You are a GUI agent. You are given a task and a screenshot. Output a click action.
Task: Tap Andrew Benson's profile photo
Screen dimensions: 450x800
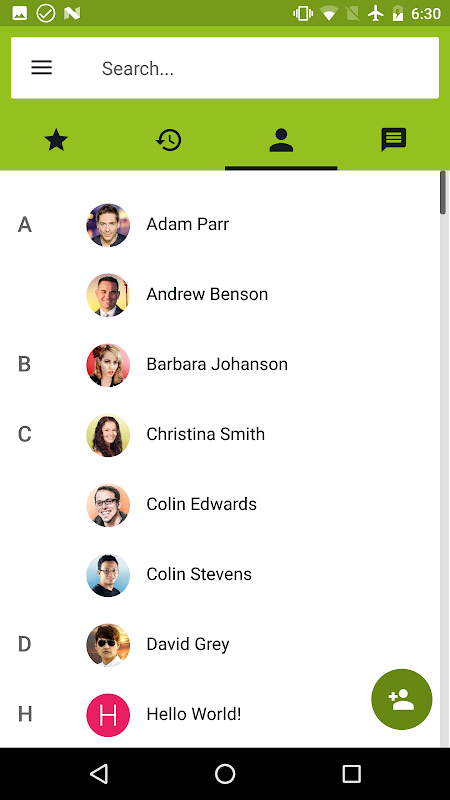pos(108,295)
